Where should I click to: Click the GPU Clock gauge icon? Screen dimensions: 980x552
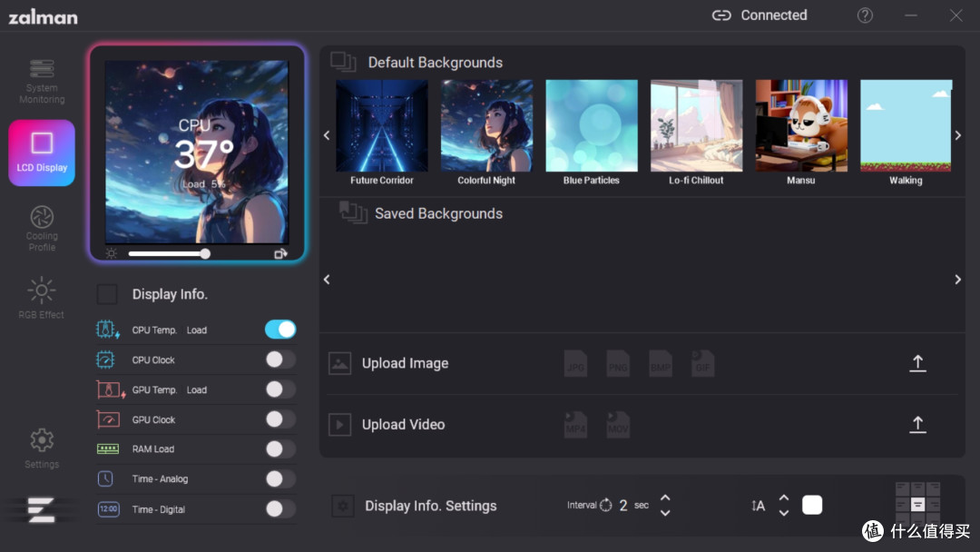pos(107,419)
